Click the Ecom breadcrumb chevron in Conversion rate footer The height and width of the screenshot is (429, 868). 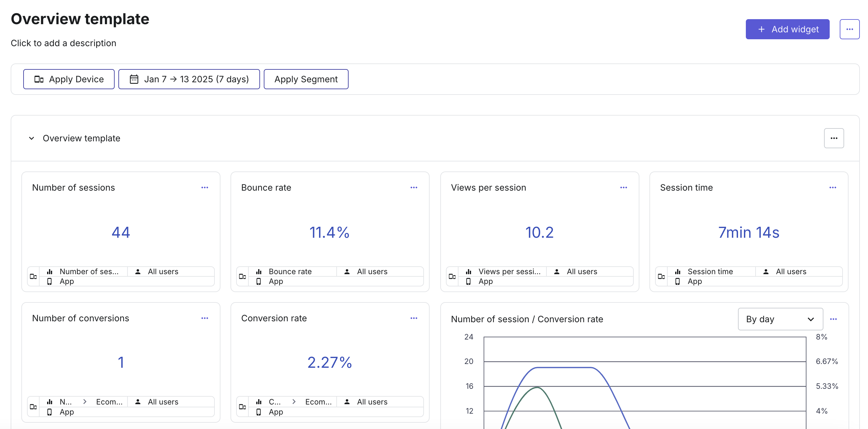[294, 401]
